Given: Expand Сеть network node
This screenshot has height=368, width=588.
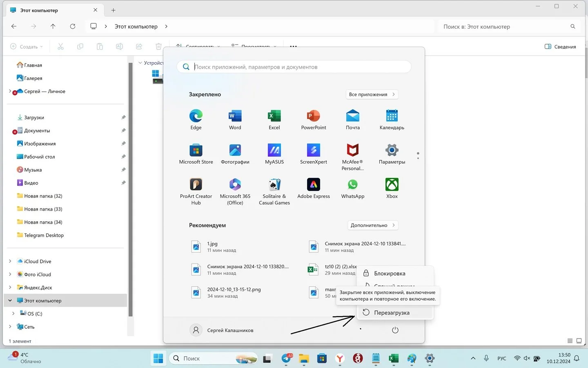Looking at the screenshot, I should coord(10,327).
